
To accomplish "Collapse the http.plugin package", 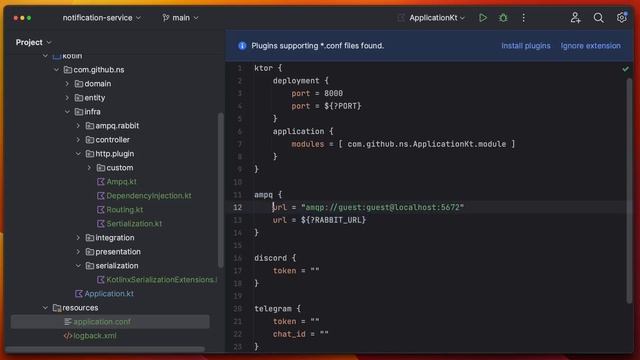I will click(78, 154).
